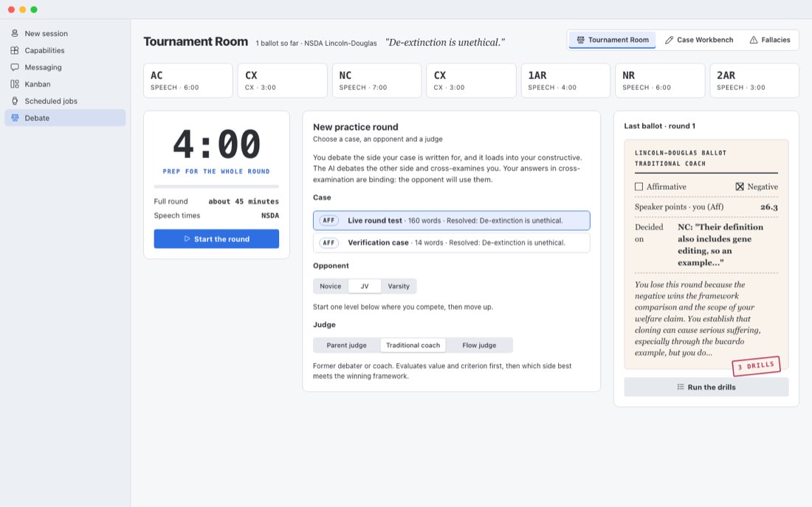
Task: Click the 1AR speech 4:00 card
Action: [x=565, y=80]
